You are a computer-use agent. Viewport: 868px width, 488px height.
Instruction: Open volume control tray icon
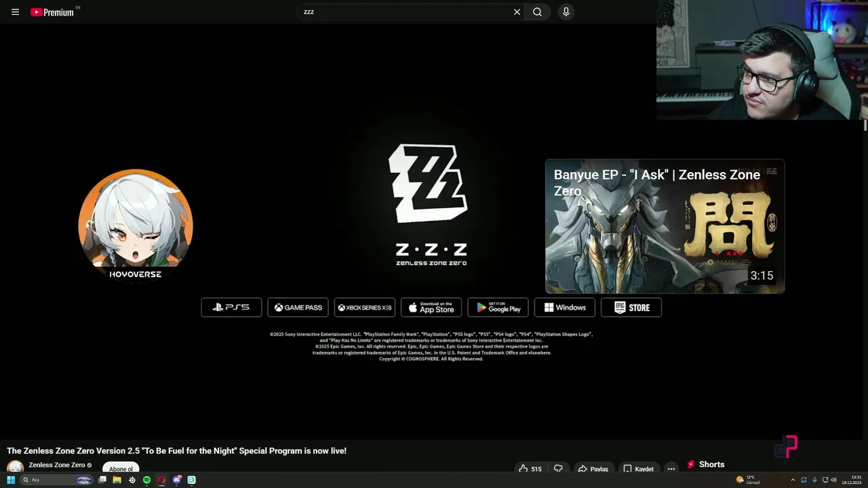pos(833,480)
